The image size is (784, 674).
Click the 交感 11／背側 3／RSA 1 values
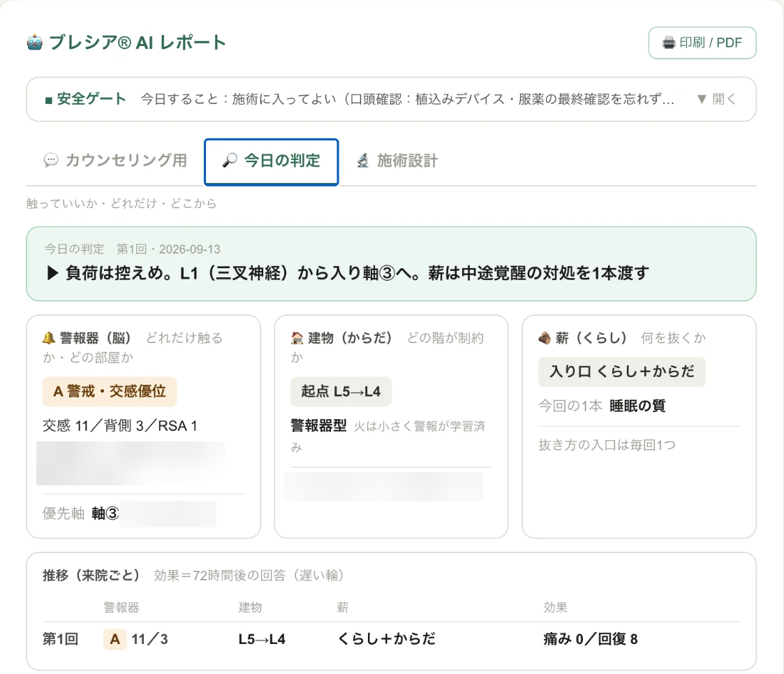click(120, 426)
